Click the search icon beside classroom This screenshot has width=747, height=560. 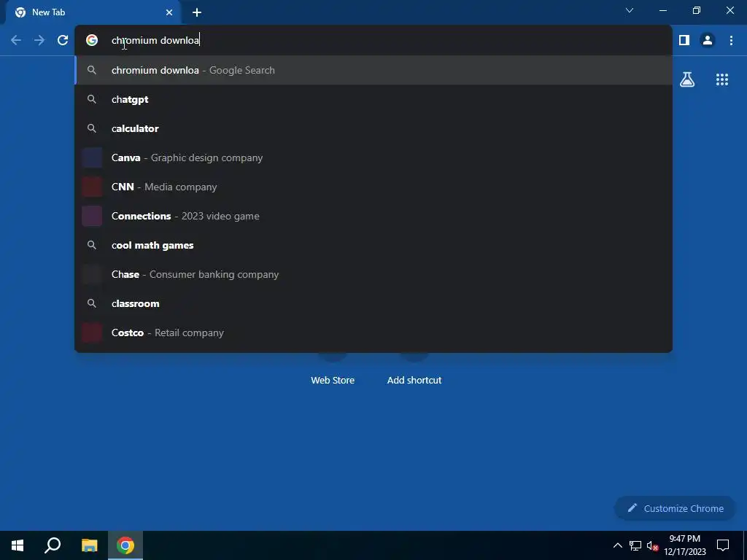[92, 303]
